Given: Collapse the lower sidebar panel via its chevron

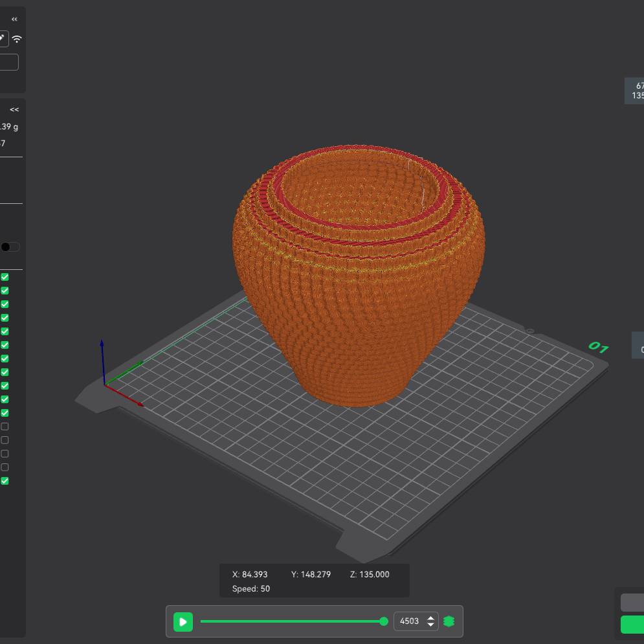Looking at the screenshot, I should click(14, 109).
